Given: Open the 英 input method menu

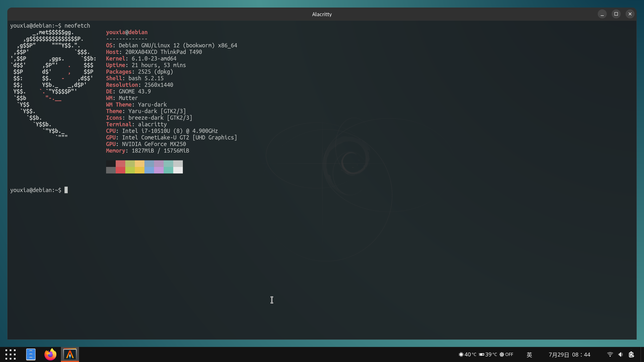Looking at the screenshot, I should [x=529, y=354].
